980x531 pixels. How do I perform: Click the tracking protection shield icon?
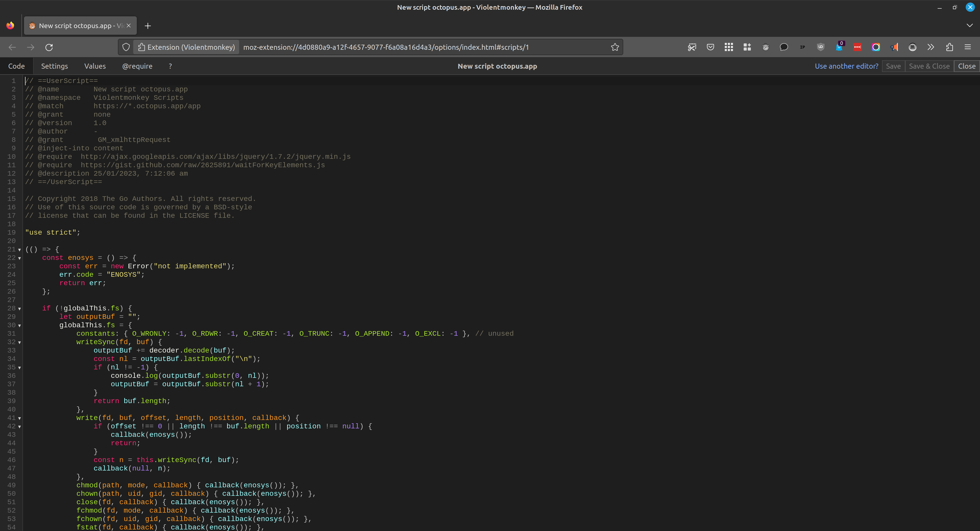click(x=126, y=47)
